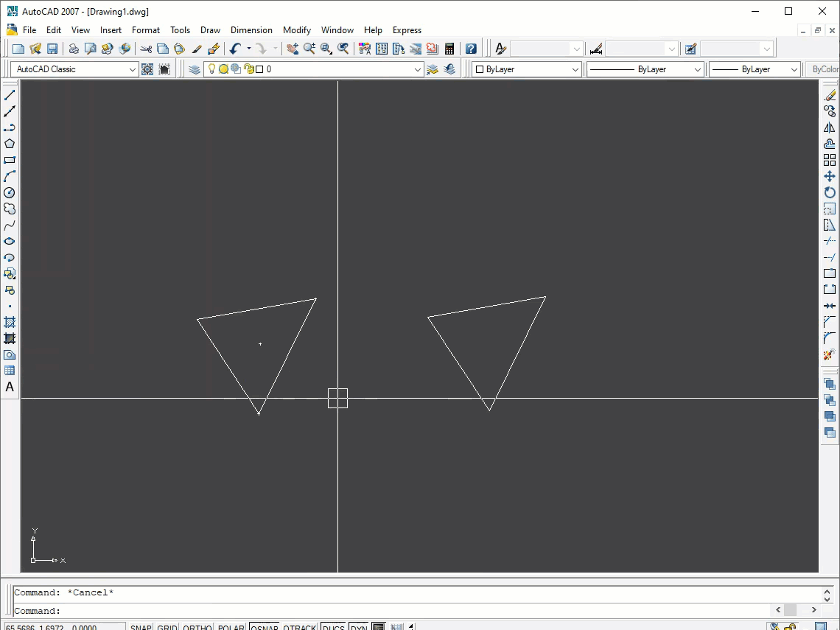Click the ByLayer color swatch box
Screen dimensions: 840x630
(479, 69)
